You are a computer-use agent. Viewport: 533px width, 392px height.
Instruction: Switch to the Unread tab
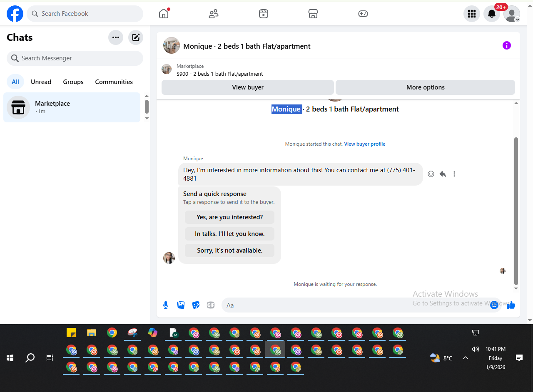click(x=41, y=82)
